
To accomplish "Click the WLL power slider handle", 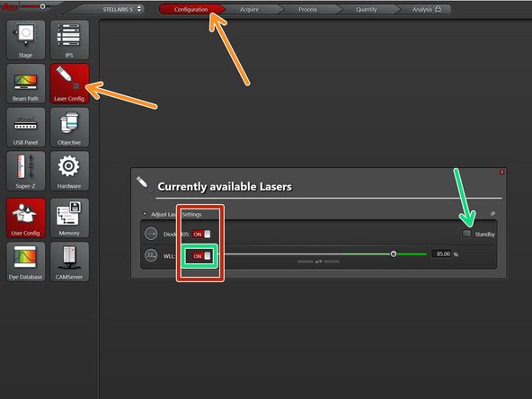I will [x=394, y=253].
